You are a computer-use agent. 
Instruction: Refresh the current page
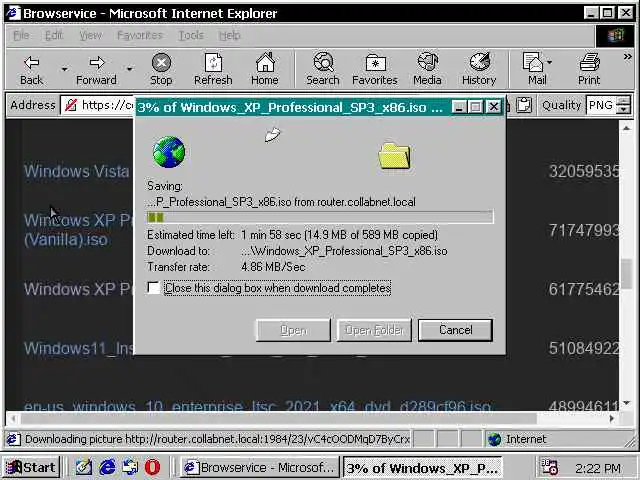[x=213, y=69]
